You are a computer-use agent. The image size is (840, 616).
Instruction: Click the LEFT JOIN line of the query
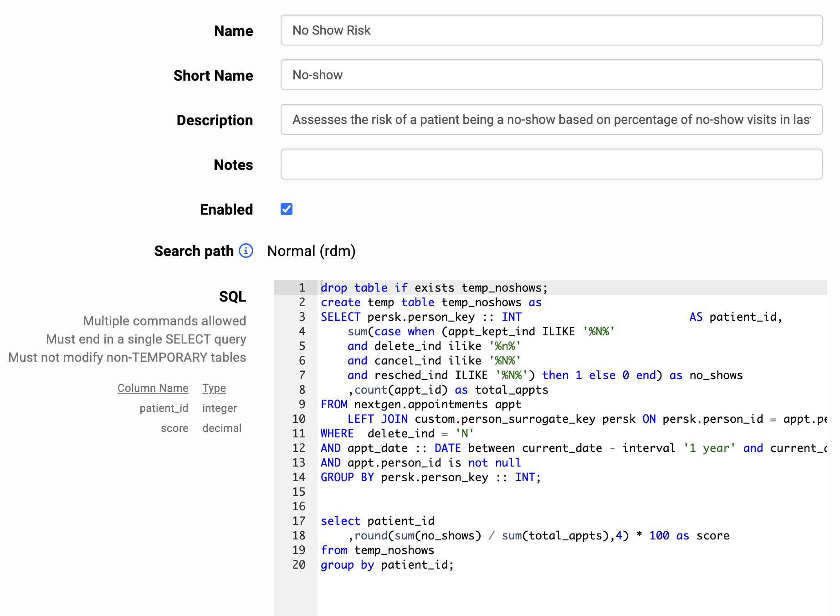click(501, 419)
